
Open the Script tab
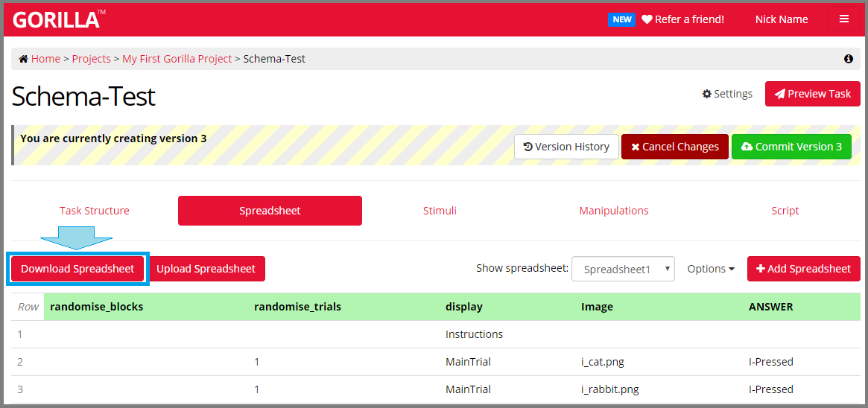coord(785,211)
